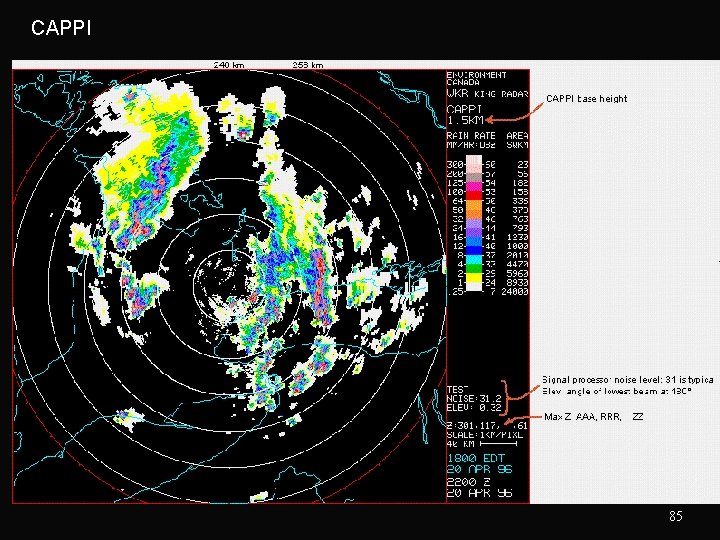Click the TEST label in radar sidebar
This screenshot has height=540, width=720.
coord(458,389)
